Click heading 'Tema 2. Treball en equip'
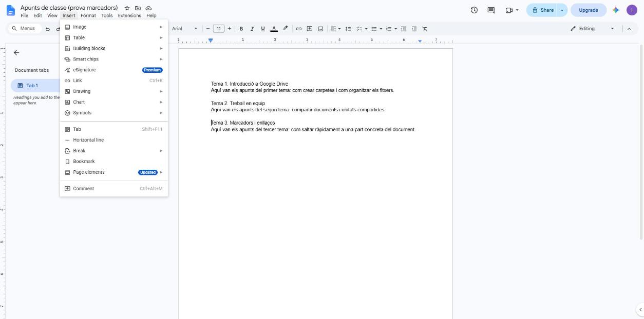 click(238, 103)
